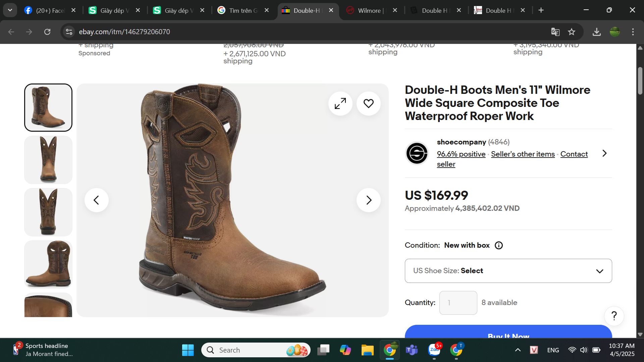Click the Quantity input field
644x362 pixels.
pyautogui.click(x=458, y=303)
